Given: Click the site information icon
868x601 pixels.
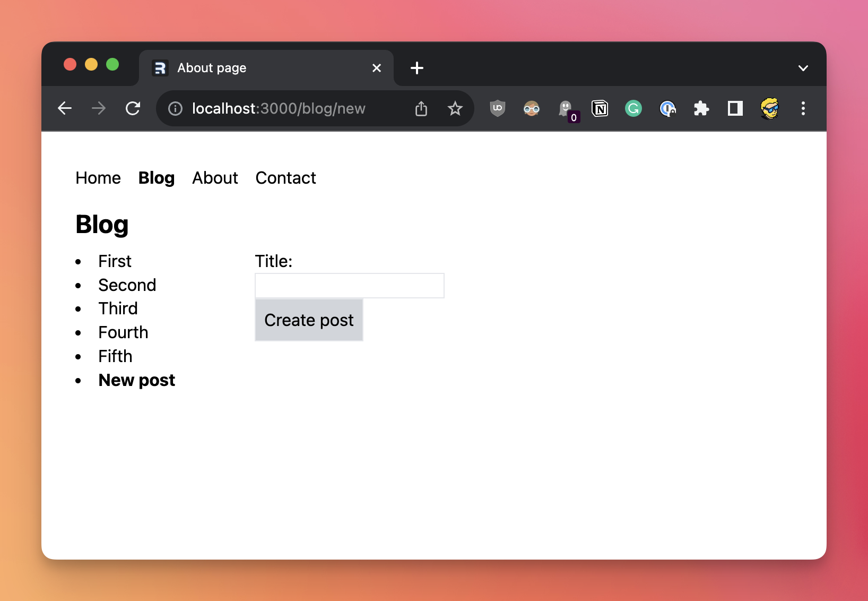Looking at the screenshot, I should (175, 109).
